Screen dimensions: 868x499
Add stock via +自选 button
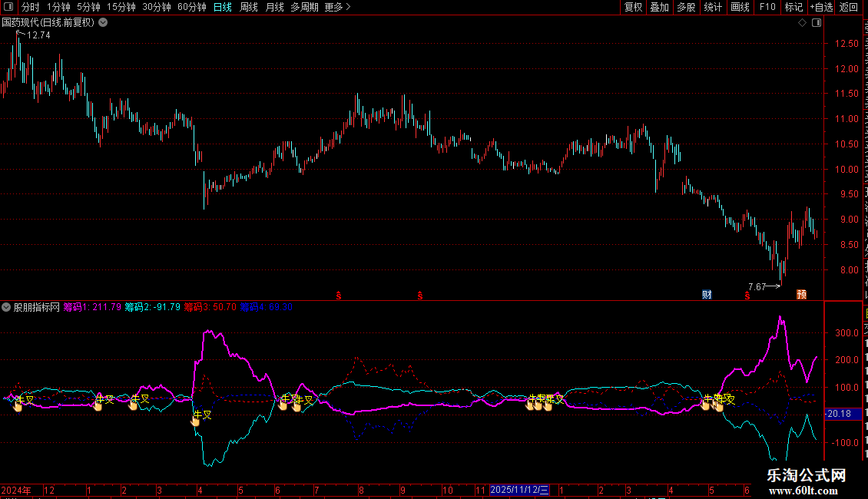click(821, 7)
